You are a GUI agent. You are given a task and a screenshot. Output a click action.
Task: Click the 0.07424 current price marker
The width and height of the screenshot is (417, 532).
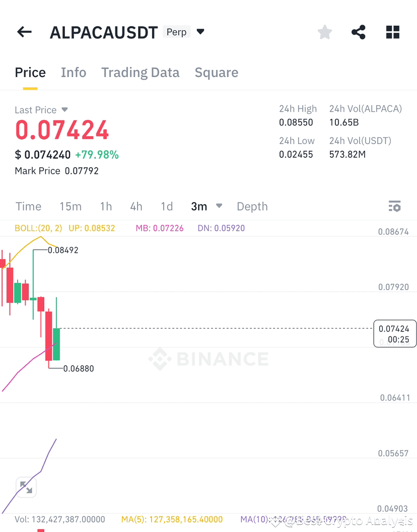(x=395, y=334)
